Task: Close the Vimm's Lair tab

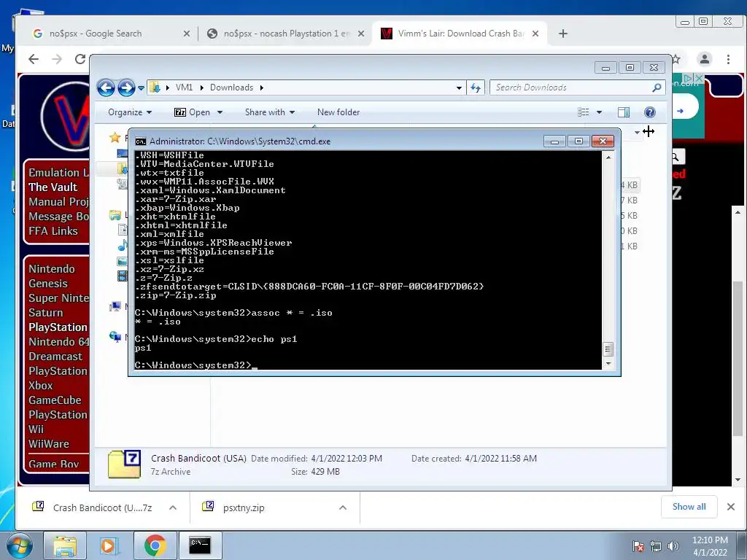Action: click(x=535, y=34)
